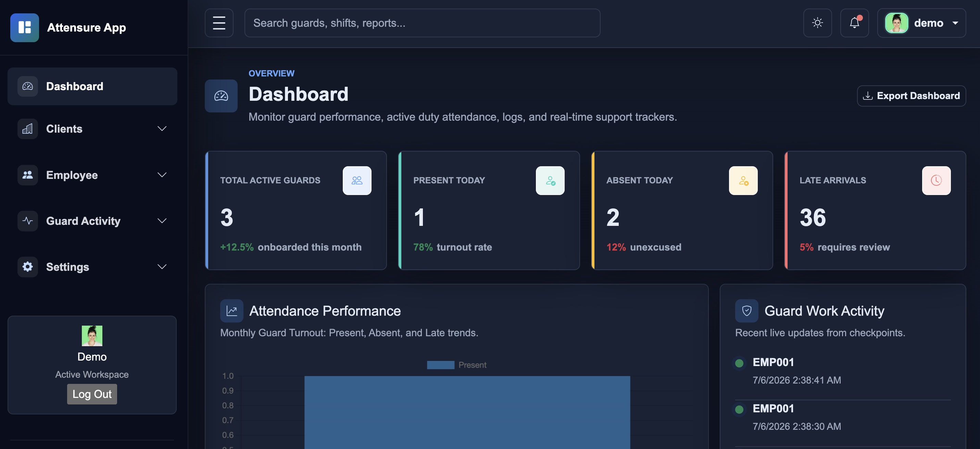The width and height of the screenshot is (980, 449).
Task: Click the OVERVIEW label above title
Action: click(271, 73)
